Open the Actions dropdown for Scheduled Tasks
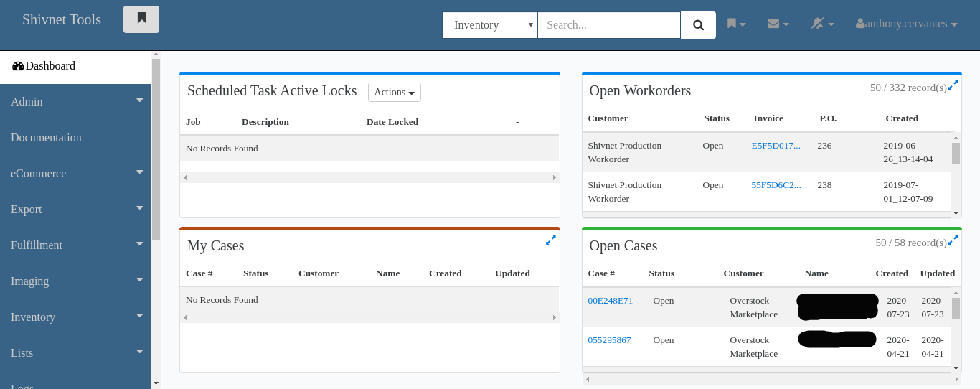The height and width of the screenshot is (389, 980). (x=394, y=93)
